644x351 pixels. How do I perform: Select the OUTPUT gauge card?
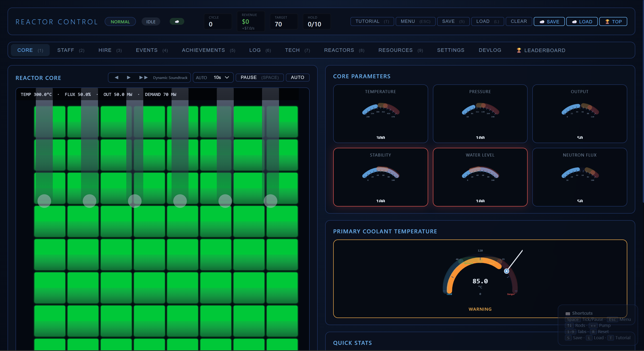pos(579,114)
